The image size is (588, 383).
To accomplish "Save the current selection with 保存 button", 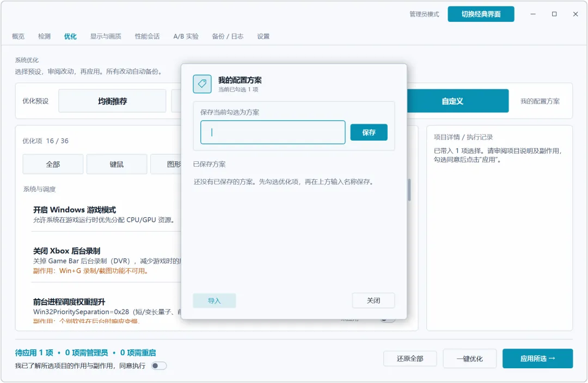I will click(x=369, y=132).
